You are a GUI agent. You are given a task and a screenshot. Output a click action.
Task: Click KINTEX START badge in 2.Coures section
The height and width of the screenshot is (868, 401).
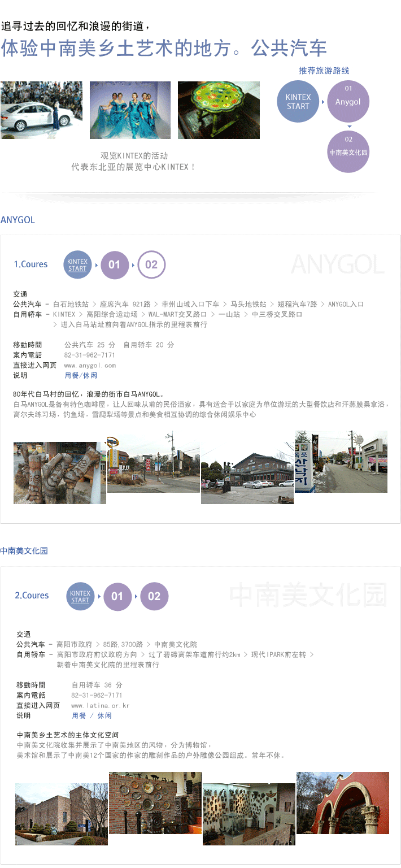80,596
